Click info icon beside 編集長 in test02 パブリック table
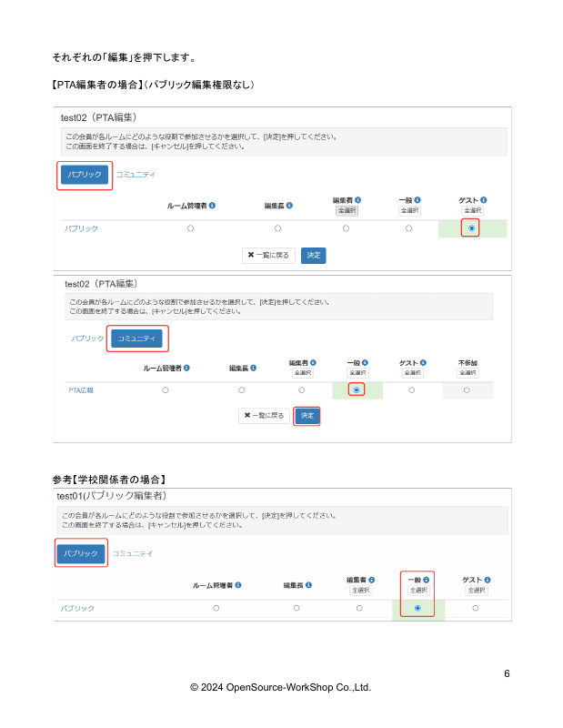Image resolution: width=563 pixels, height=728 pixels. [289, 206]
